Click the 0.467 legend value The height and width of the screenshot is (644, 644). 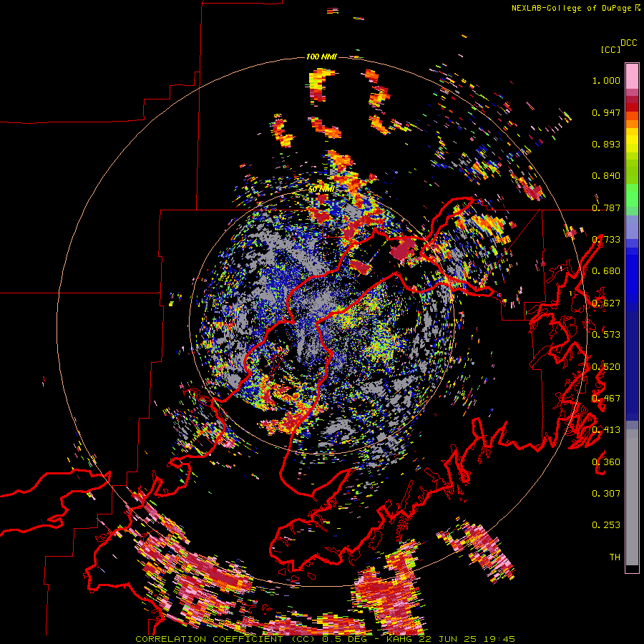coord(606,399)
